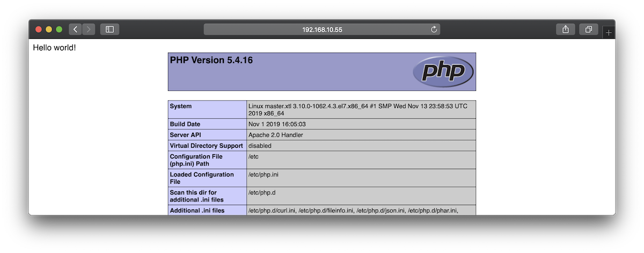Click the address bar showing 192.168.10.55
Viewport: 644px width, 253px height.
321,30
